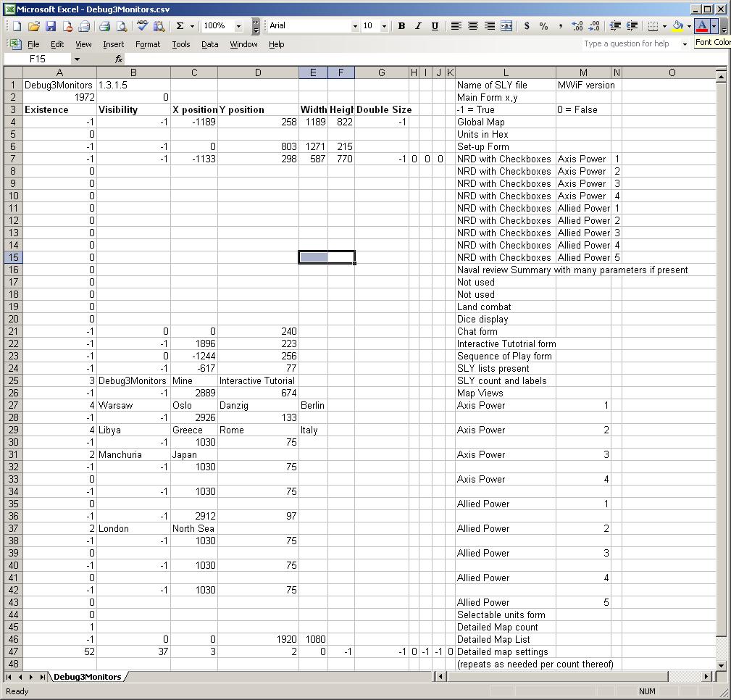Click the Permission icon next to Save
The width and height of the screenshot is (731, 700).
click(x=67, y=26)
